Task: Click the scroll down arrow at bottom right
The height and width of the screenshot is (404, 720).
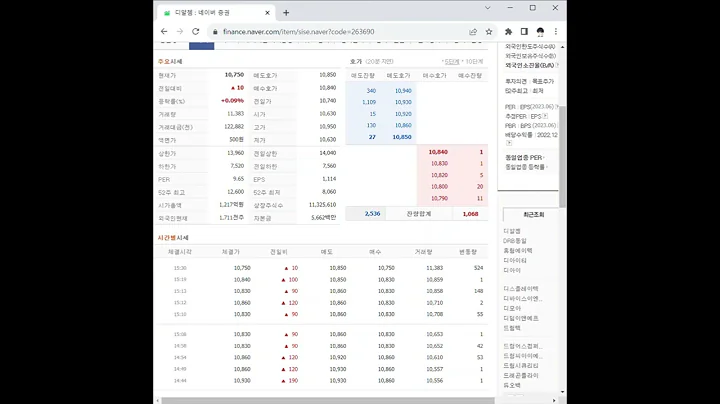Action: point(562,392)
